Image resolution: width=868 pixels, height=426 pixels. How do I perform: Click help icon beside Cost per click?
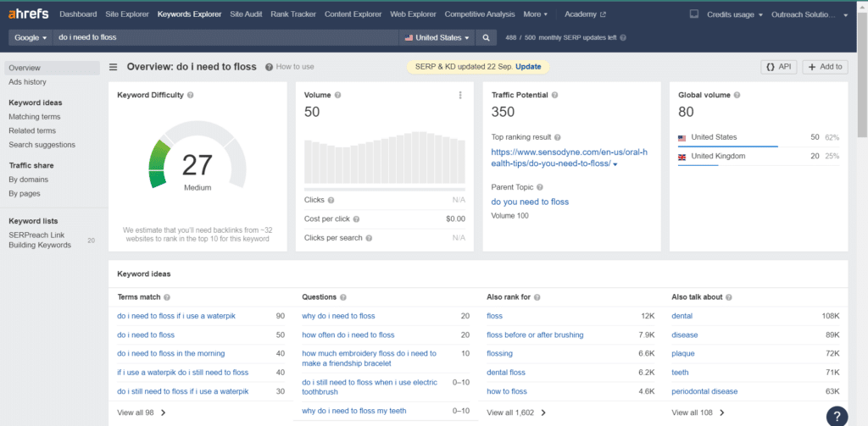coord(357,219)
